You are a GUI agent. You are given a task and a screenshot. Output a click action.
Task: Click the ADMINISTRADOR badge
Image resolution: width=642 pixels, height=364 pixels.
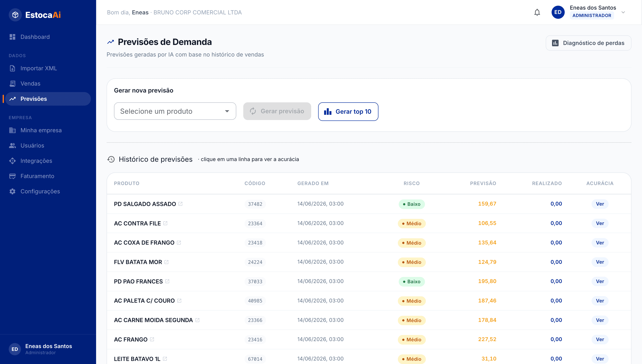coord(592,15)
